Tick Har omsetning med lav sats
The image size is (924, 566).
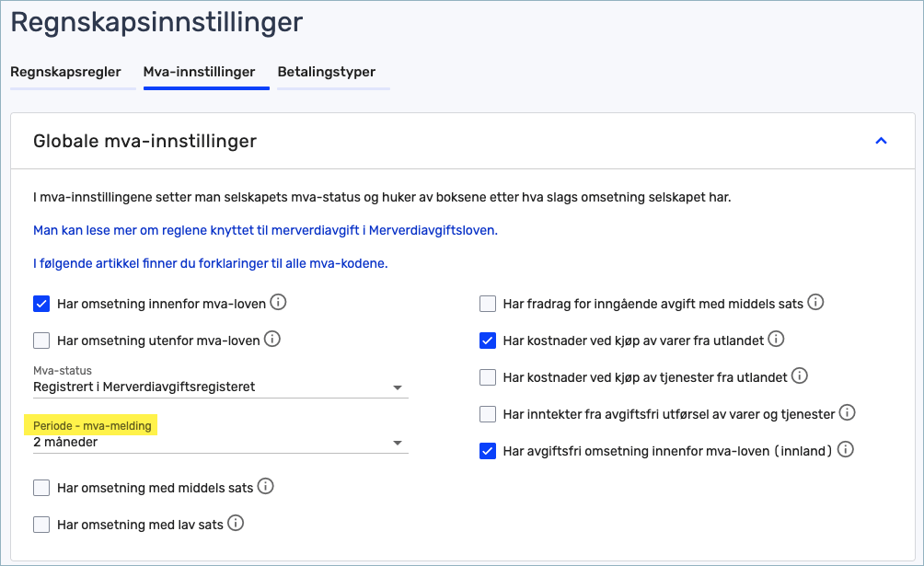pyautogui.click(x=41, y=525)
